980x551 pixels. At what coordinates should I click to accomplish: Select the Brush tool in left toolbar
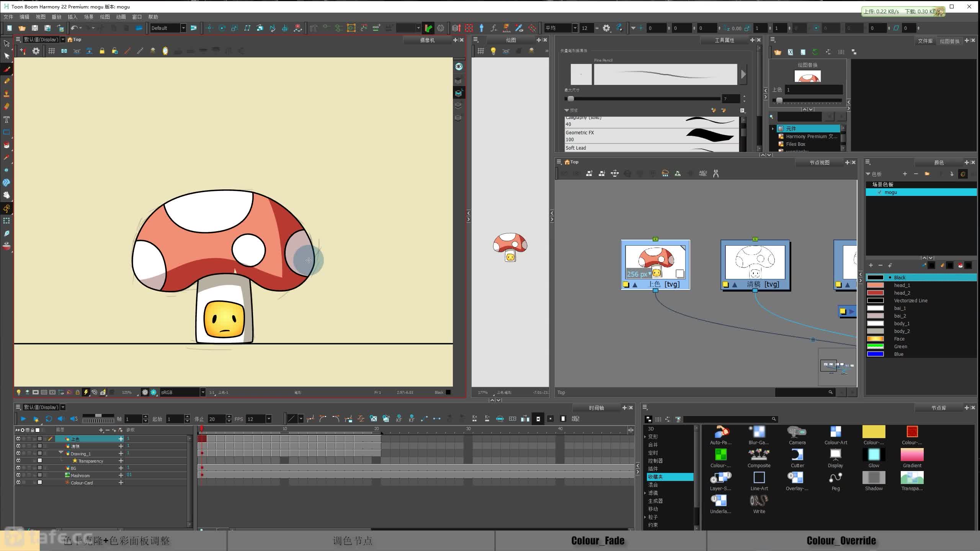coord(7,69)
